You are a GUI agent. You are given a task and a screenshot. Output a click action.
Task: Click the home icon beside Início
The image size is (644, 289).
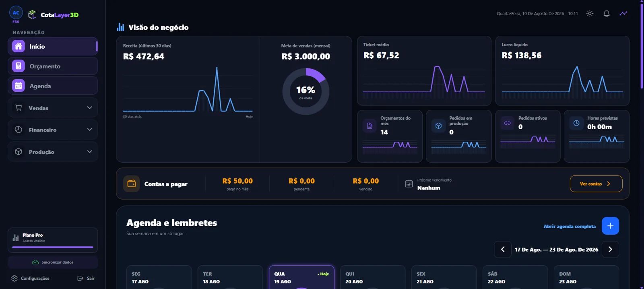(x=19, y=46)
